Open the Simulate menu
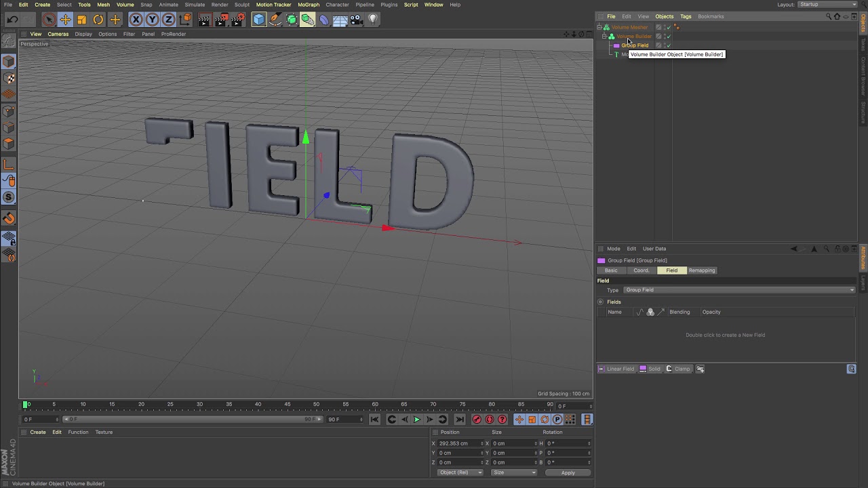The width and height of the screenshot is (868, 488). point(195,5)
